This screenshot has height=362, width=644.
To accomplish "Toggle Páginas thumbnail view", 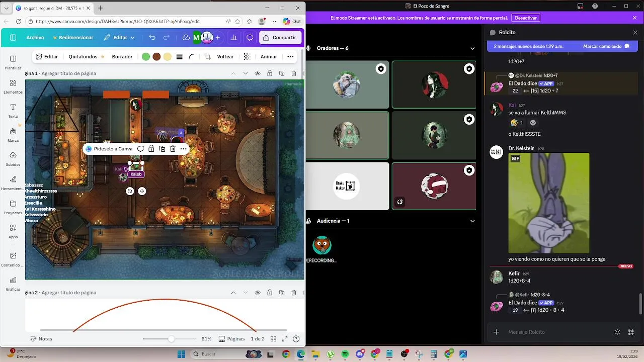I will coord(231,339).
